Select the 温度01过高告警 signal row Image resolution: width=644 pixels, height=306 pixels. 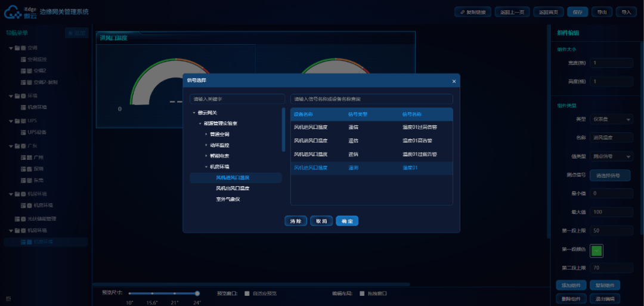click(x=371, y=127)
